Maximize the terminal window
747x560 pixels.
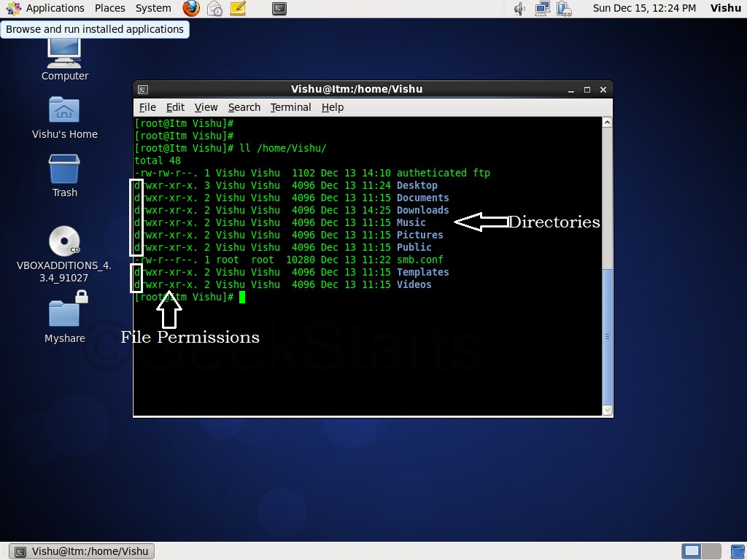pos(587,90)
